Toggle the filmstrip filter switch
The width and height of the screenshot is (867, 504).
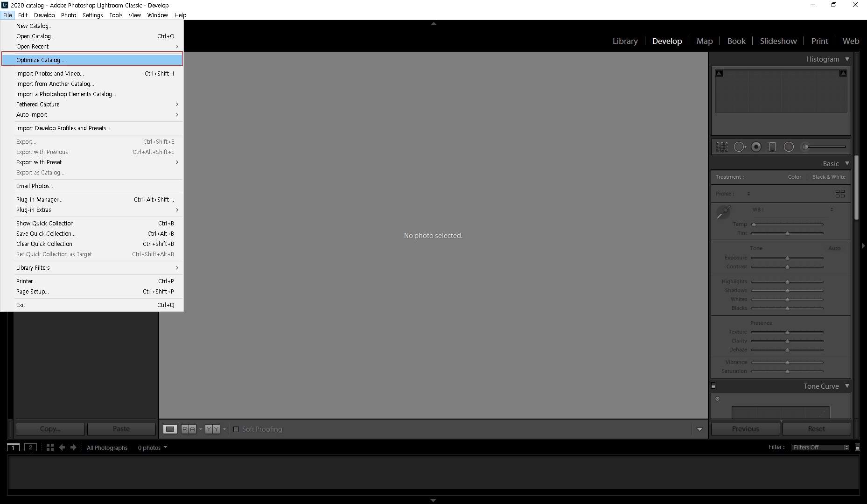click(x=857, y=448)
